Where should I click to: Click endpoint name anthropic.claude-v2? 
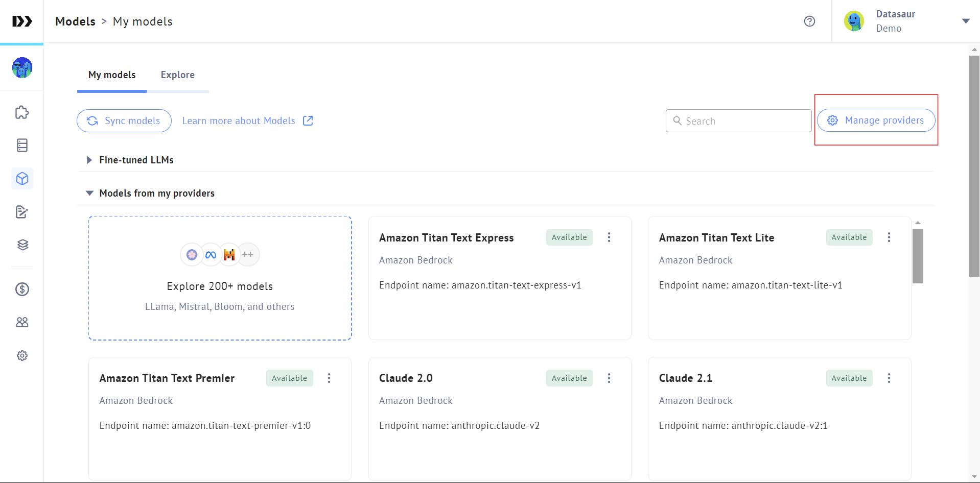click(495, 426)
